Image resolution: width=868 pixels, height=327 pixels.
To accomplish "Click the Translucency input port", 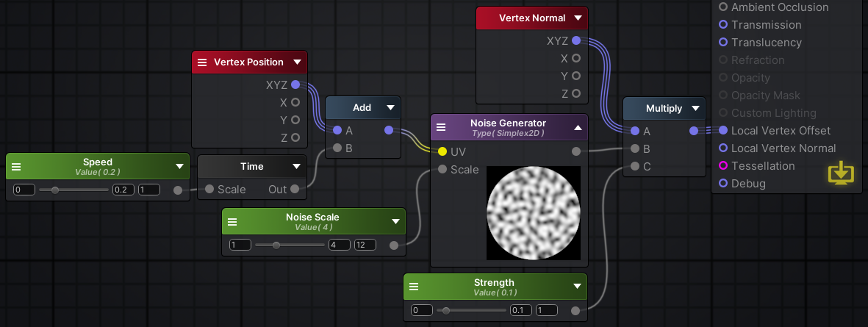I will pyautogui.click(x=723, y=42).
